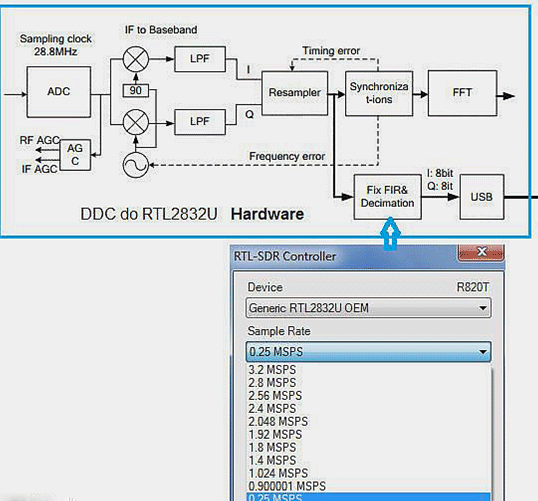538x501 pixels.
Task: Click the lower LPF block on Q path
Action: 200,122
